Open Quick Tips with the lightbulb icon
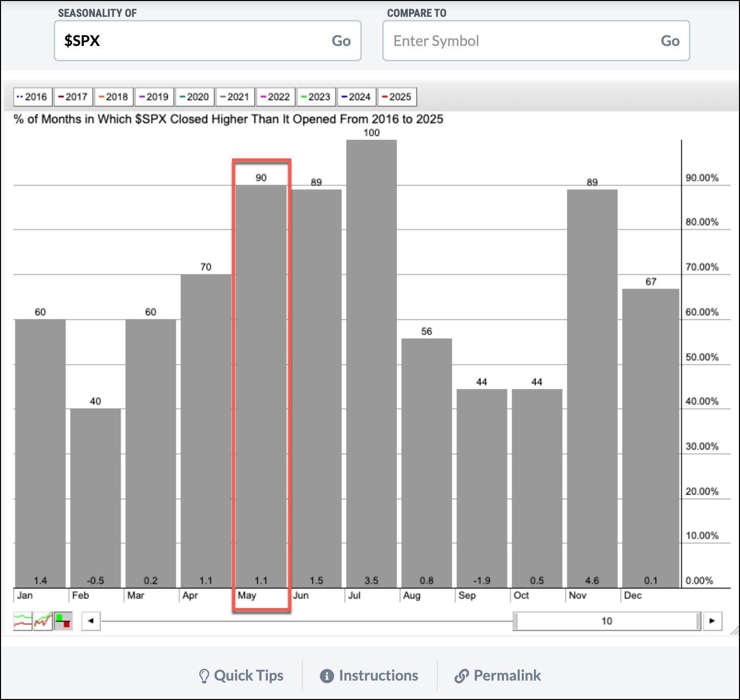740x700 pixels. tap(204, 676)
